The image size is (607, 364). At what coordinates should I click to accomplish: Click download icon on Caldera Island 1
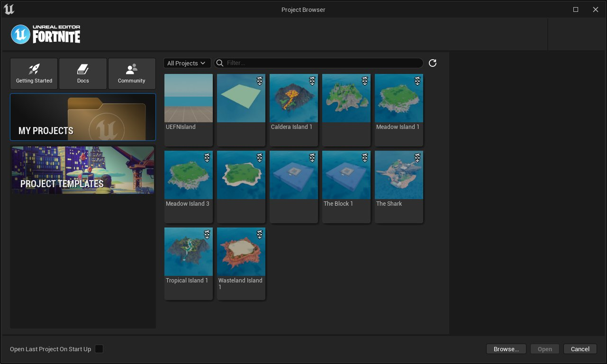click(x=312, y=81)
